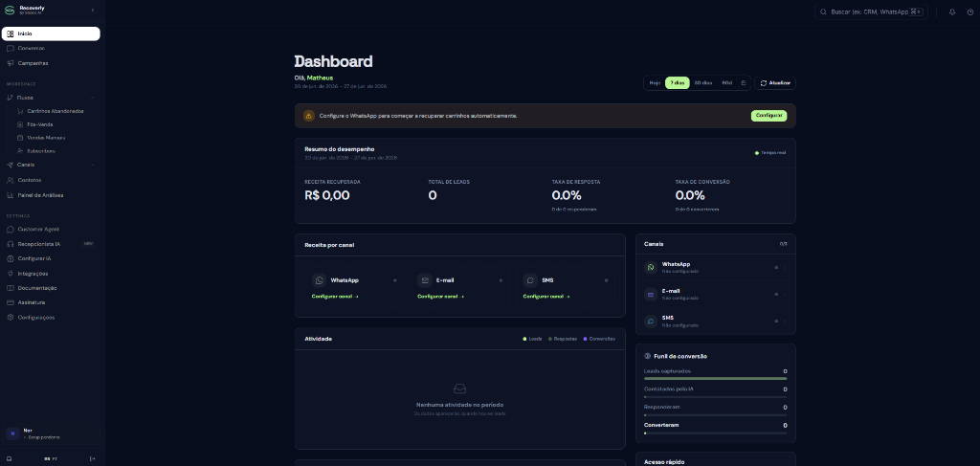The image size is (980, 466).
Task: Expand the Canais sidebar section chevron
Action: (x=93, y=165)
